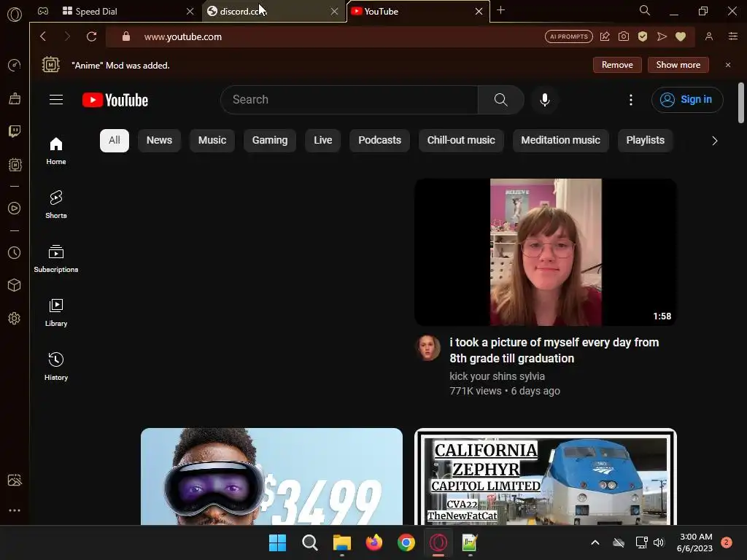Viewport: 747px width, 560px height.
Task: Select the Live filter chip
Action: click(323, 141)
